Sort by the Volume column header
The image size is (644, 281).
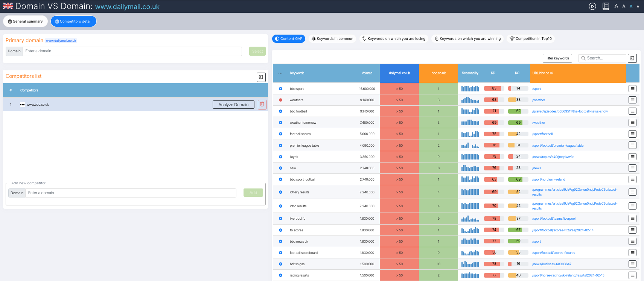[367, 73]
